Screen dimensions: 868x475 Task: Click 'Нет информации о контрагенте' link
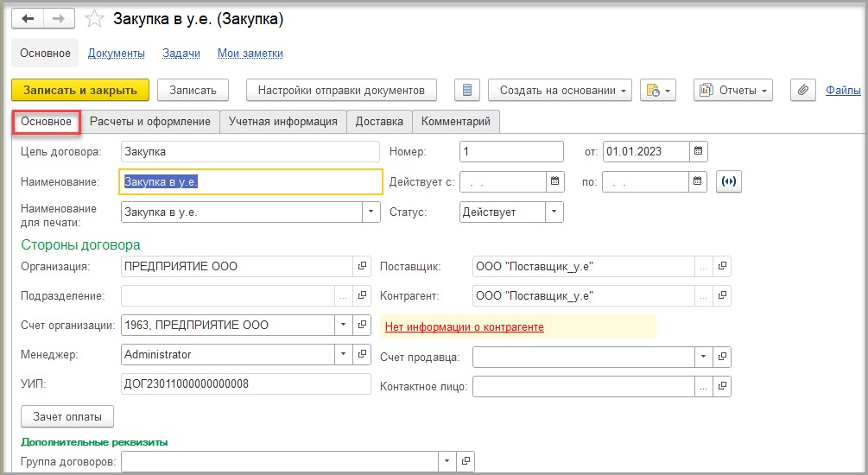pos(464,326)
